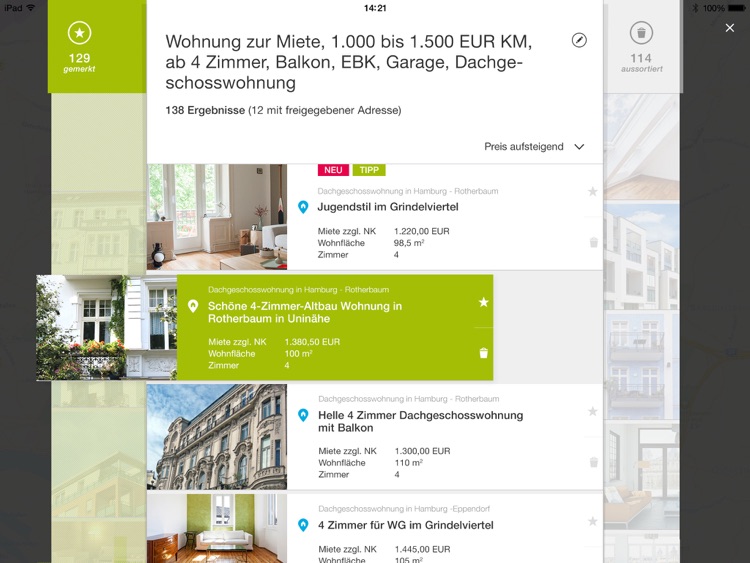The width and height of the screenshot is (750, 563).
Task: Select the TIPP badge on first listing
Action: (x=369, y=170)
